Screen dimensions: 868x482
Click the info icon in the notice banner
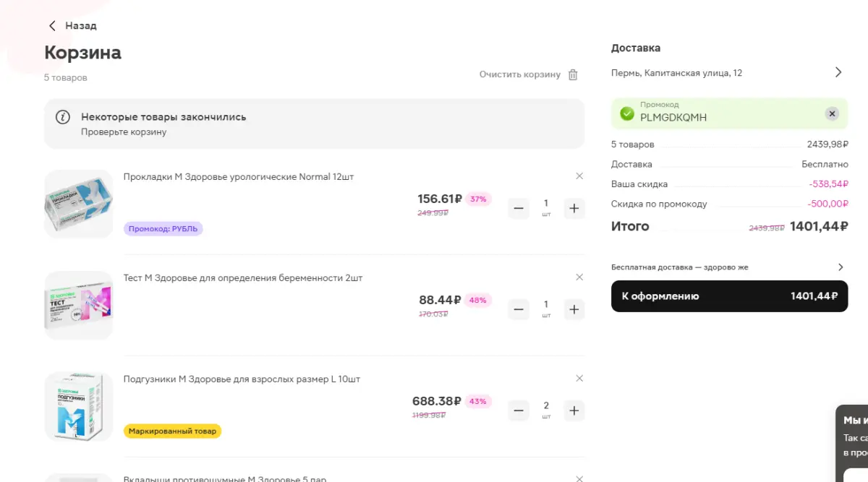click(64, 116)
